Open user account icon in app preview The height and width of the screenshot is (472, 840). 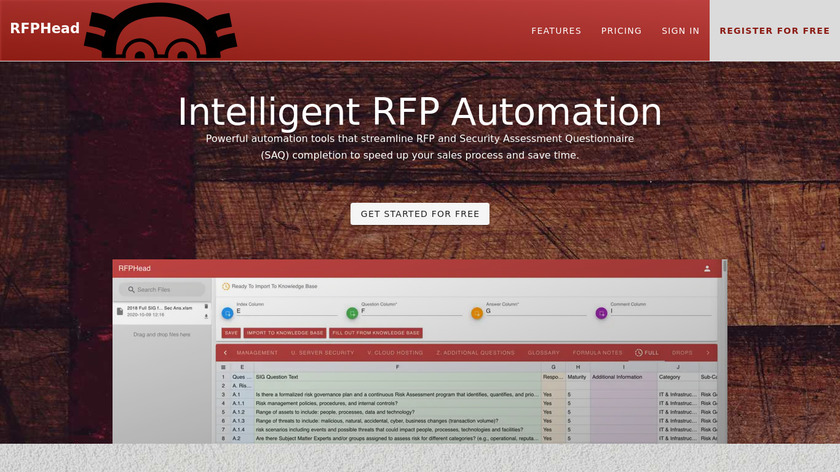pyautogui.click(x=707, y=268)
